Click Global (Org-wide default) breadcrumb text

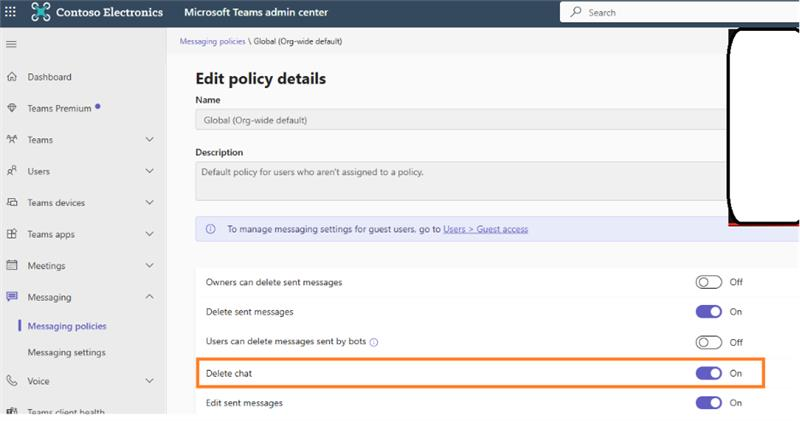pos(298,41)
